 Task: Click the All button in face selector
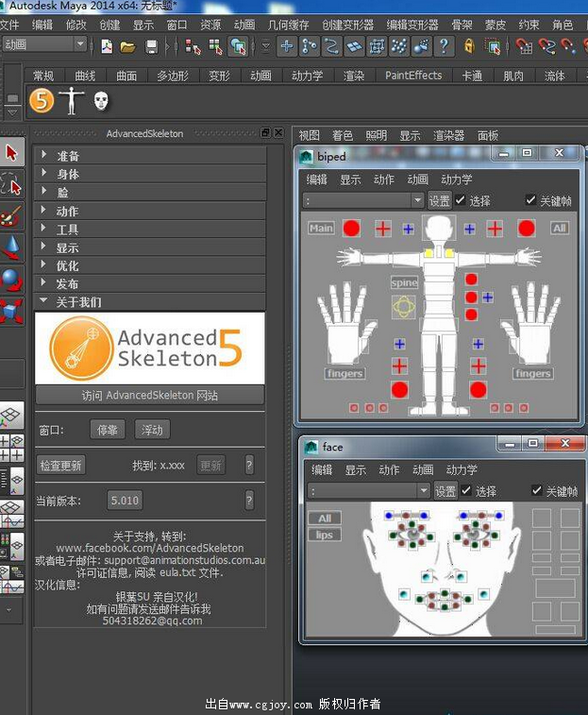pos(325,518)
